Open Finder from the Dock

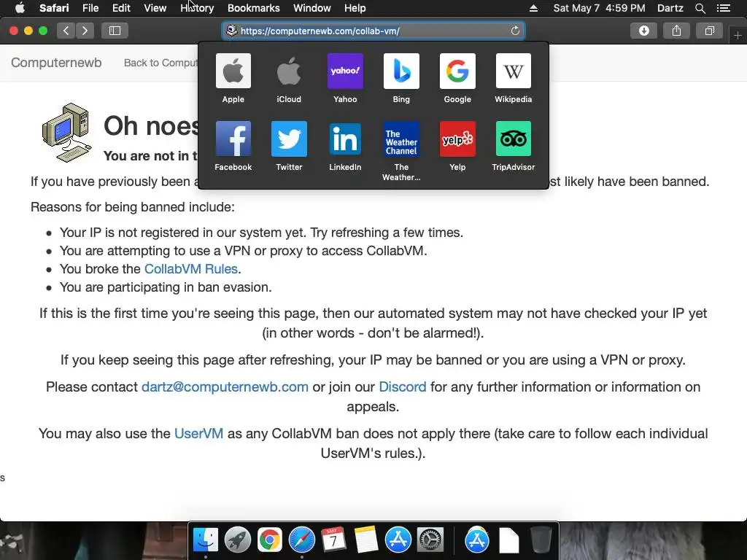205,540
